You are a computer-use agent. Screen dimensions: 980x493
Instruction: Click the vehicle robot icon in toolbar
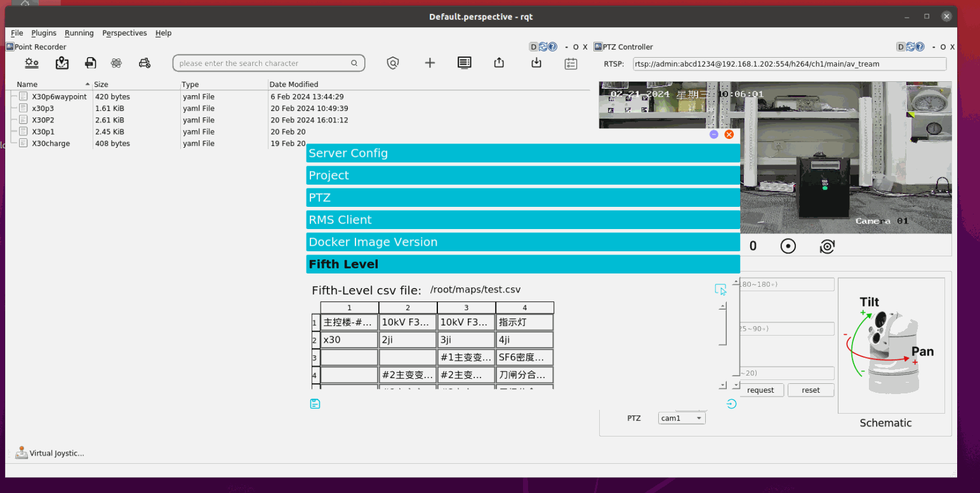[145, 63]
